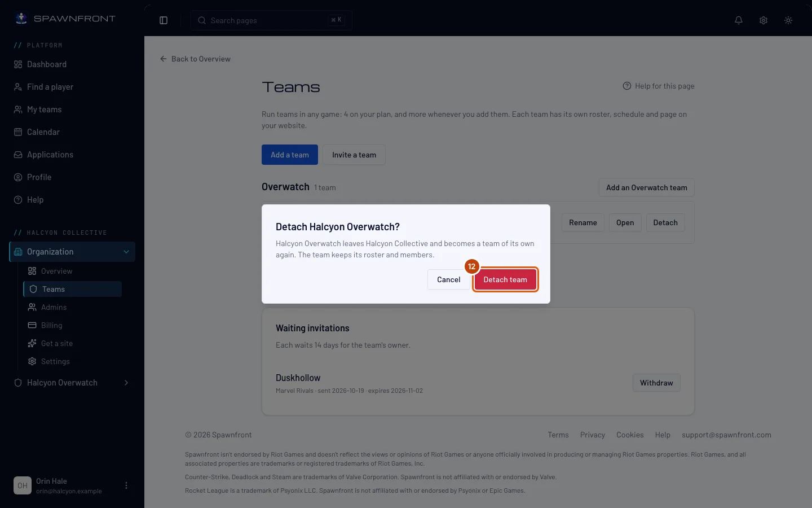Confirm with the Detach team button
This screenshot has height=508, width=812.
(505, 279)
